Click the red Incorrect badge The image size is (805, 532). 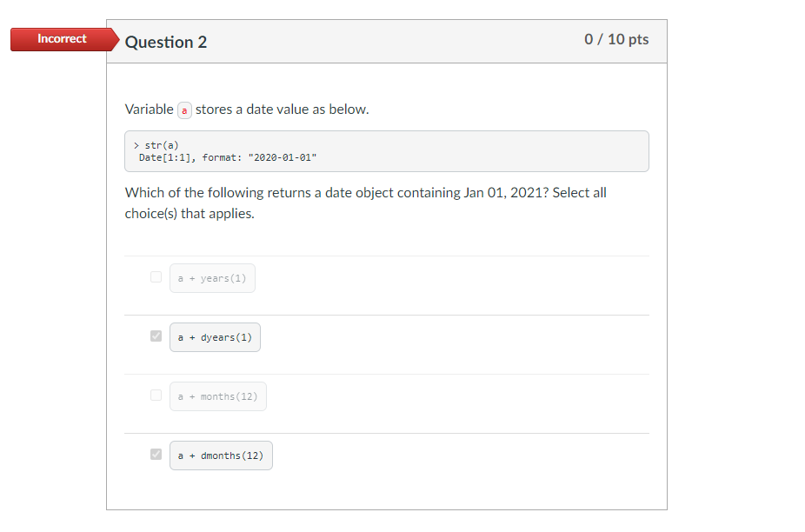point(62,39)
